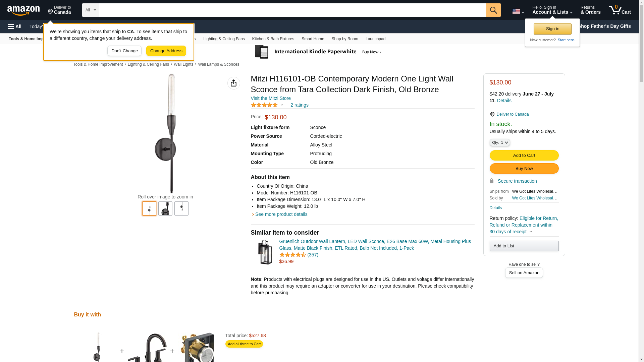Click the Buy Now button
The width and height of the screenshot is (644, 362).
tap(524, 168)
